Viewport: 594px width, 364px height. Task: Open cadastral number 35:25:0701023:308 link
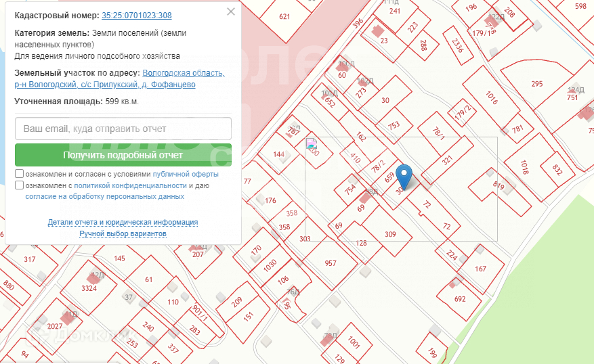[136, 16]
